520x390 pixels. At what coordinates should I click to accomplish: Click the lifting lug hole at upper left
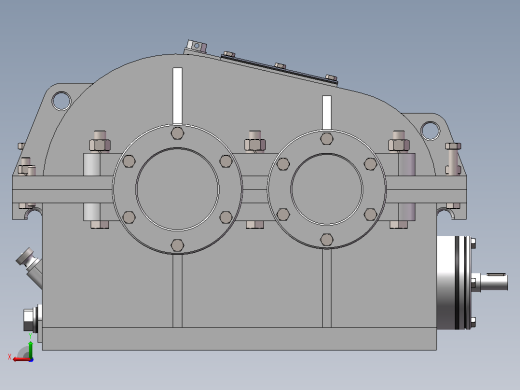pyautogui.click(x=61, y=100)
